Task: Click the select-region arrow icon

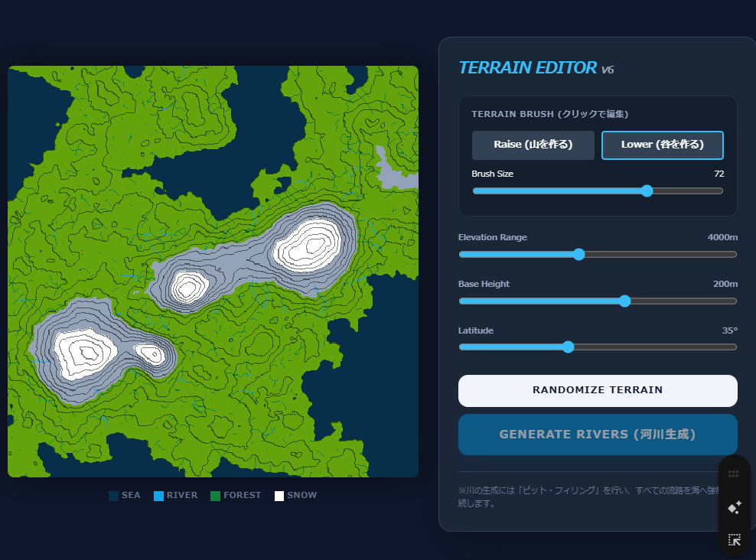Action: coord(734,539)
